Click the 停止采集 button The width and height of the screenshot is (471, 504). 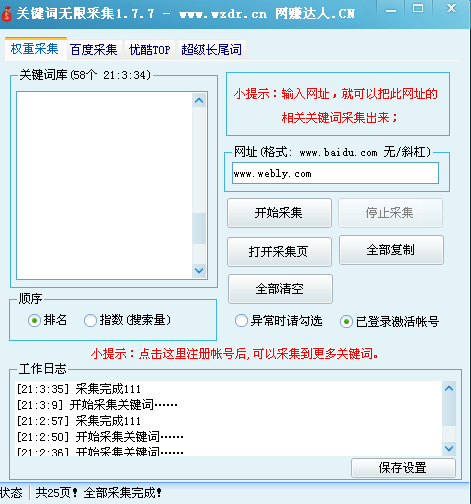[390, 213]
